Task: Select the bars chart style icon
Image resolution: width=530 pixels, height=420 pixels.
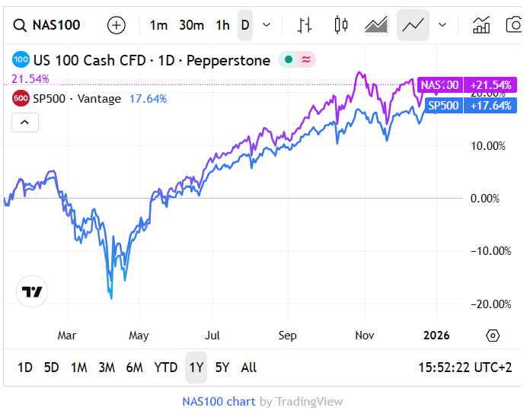Action: (305, 25)
